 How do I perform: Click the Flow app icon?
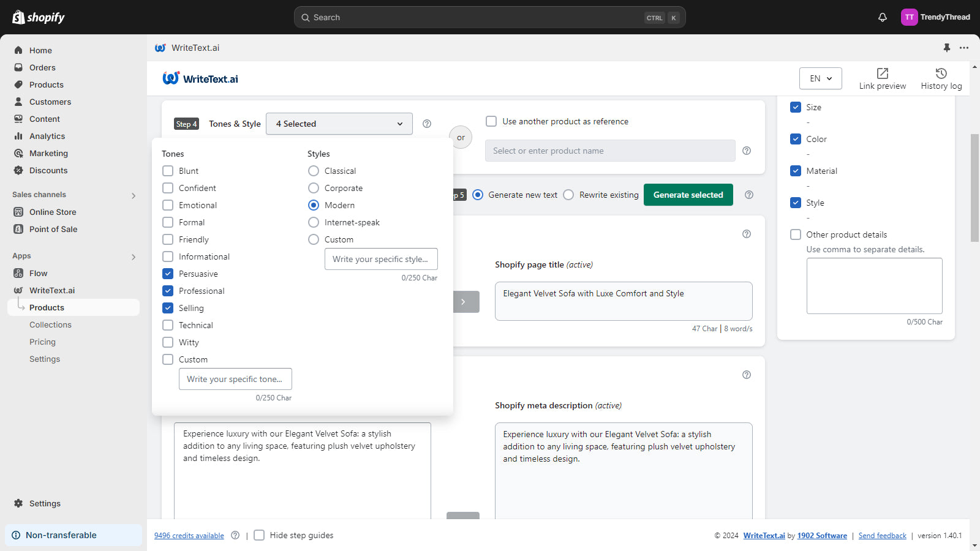18,273
